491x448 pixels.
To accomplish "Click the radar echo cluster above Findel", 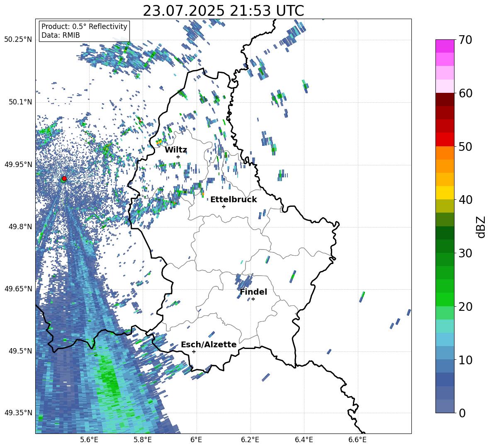I will point(244,281).
